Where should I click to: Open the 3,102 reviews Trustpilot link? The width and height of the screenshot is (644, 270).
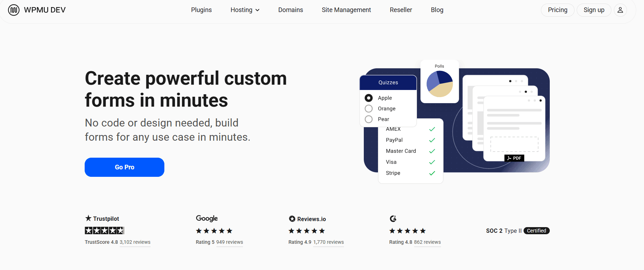[x=135, y=242]
